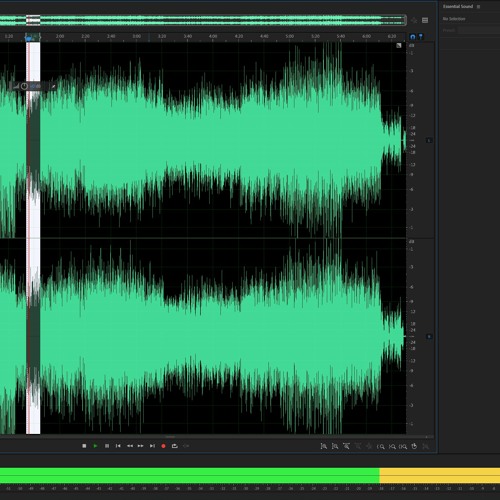The height and width of the screenshot is (500, 500).
Task: Click the horizontal scrollbar under the waveform
Action: 216,437
